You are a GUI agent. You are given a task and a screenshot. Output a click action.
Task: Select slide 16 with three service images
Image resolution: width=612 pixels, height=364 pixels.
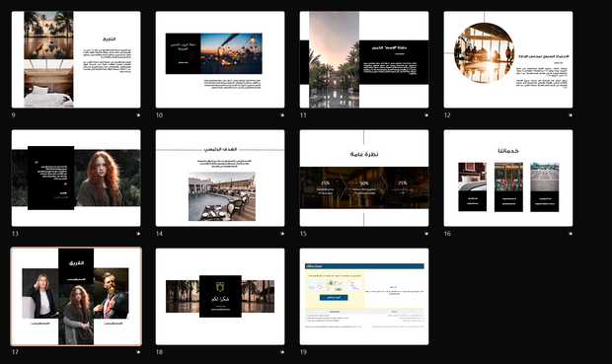[x=508, y=178]
